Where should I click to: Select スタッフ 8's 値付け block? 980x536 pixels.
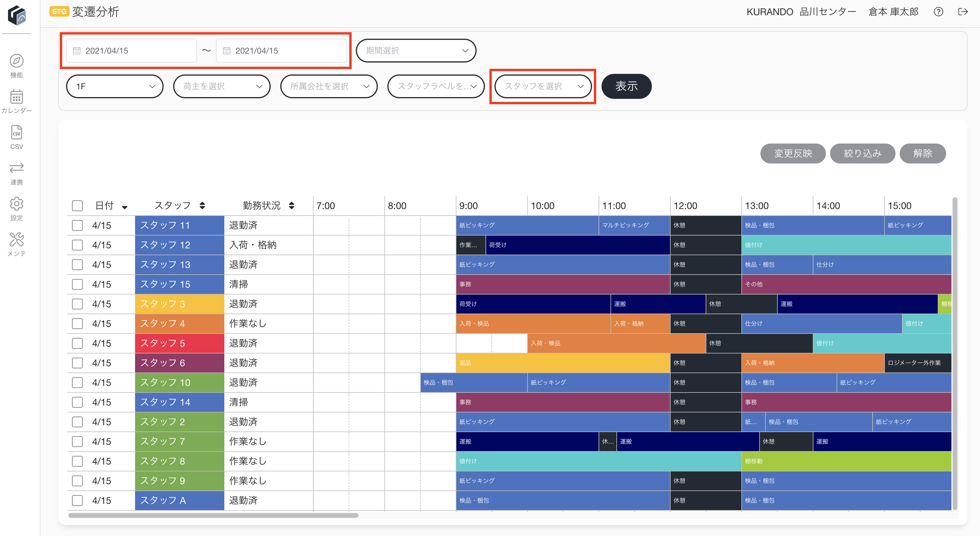click(599, 461)
